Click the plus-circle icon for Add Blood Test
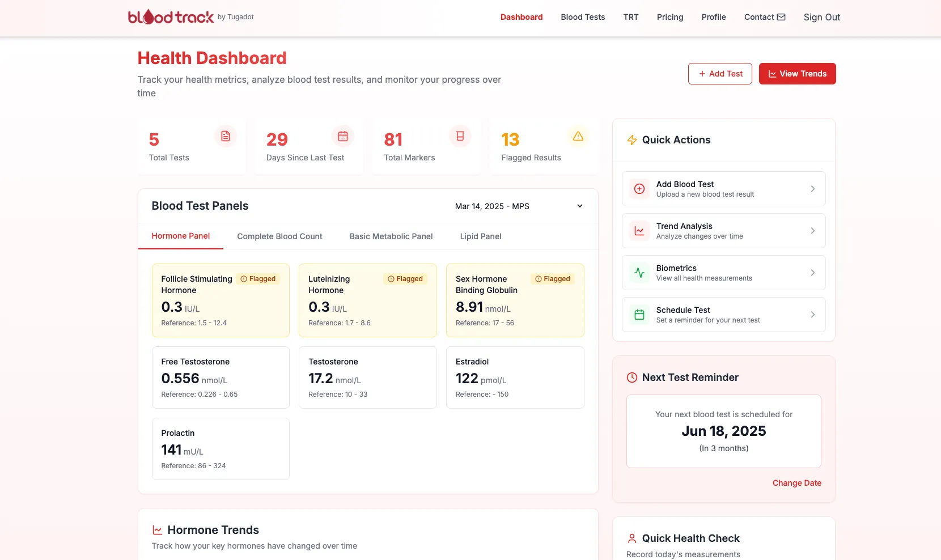 coord(639,189)
